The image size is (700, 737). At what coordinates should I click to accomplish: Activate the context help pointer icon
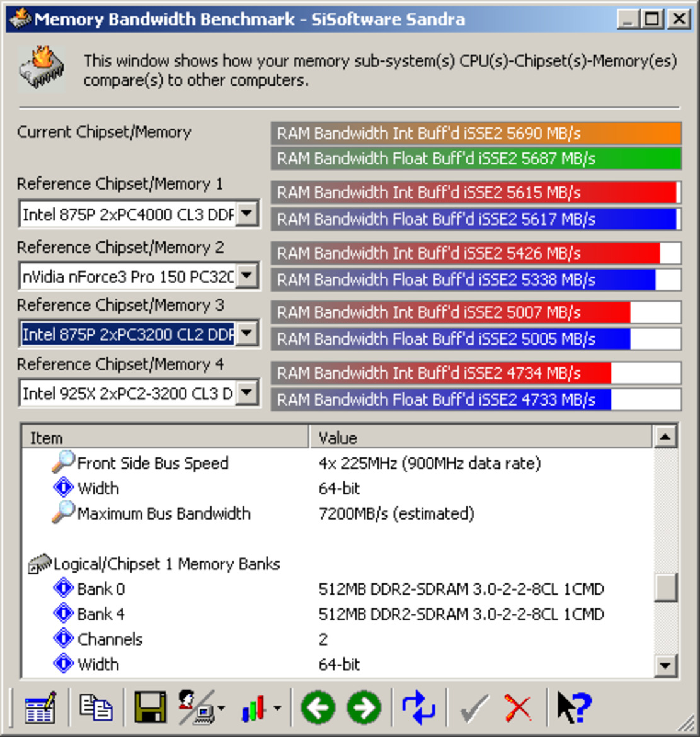pyautogui.click(x=573, y=707)
